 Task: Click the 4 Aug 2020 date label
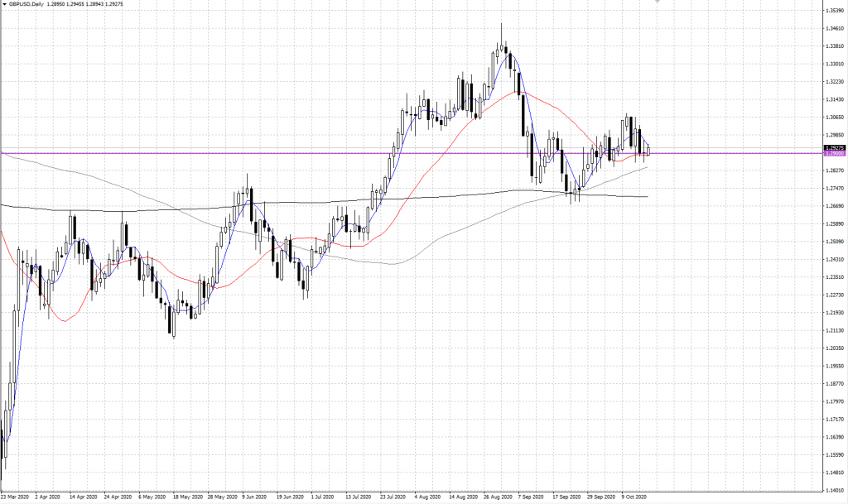click(x=427, y=497)
